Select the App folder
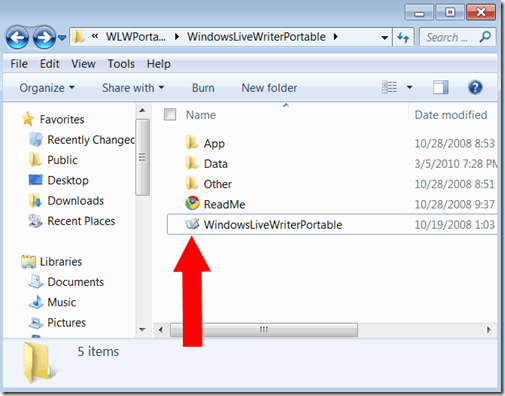The image size is (505, 396). click(x=214, y=144)
